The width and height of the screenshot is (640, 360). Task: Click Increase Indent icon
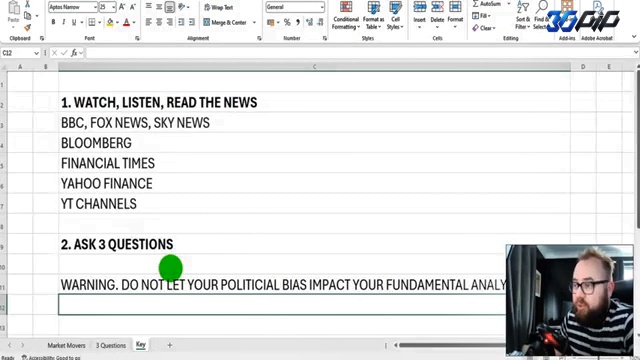(x=192, y=22)
